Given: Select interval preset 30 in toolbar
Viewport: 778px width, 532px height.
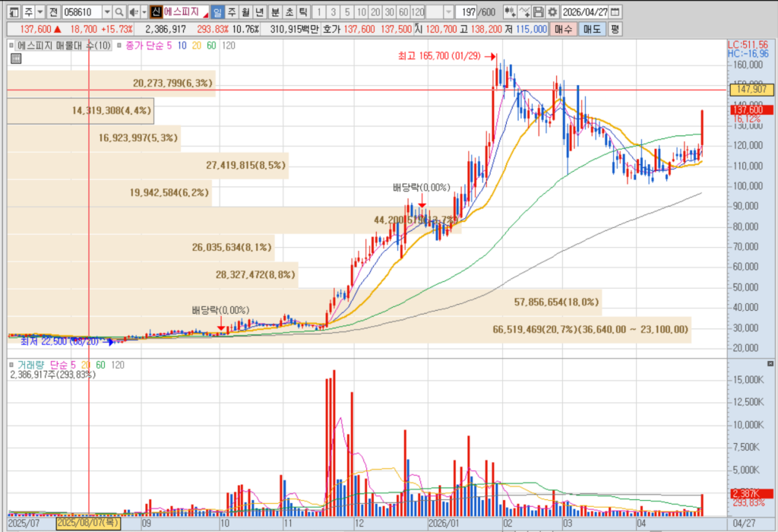Looking at the screenshot, I should (390, 12).
